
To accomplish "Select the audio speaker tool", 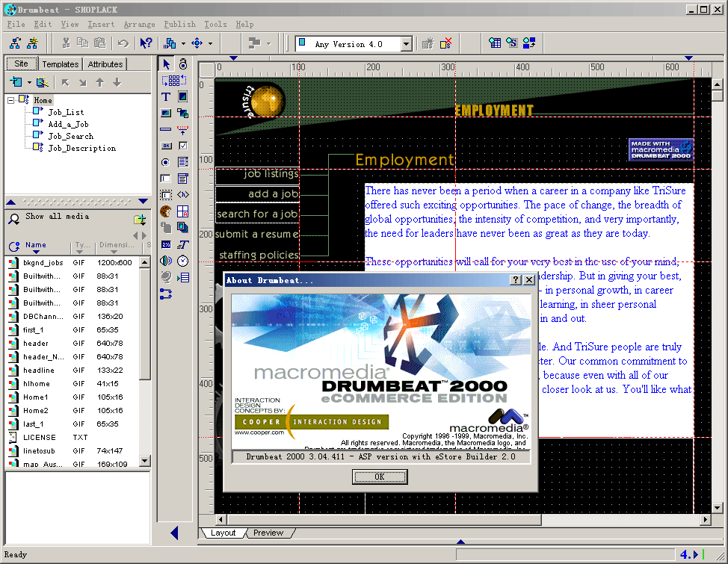I will coord(166,261).
